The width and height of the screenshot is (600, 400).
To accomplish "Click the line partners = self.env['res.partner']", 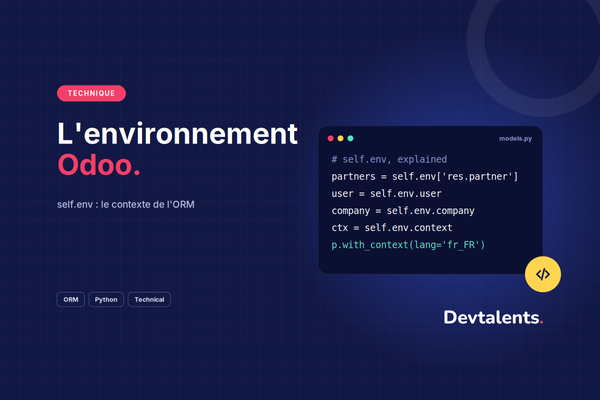I will [x=425, y=176].
